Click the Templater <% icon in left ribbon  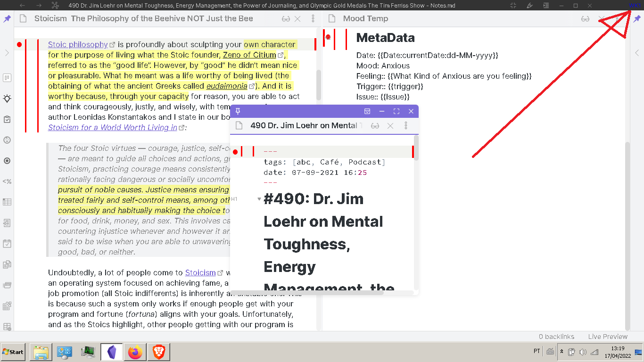(x=7, y=181)
